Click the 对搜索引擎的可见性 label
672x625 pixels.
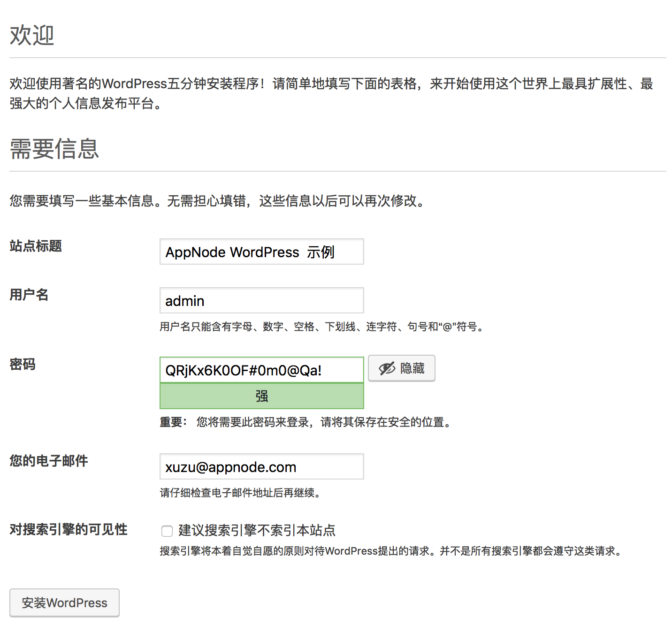point(69,529)
